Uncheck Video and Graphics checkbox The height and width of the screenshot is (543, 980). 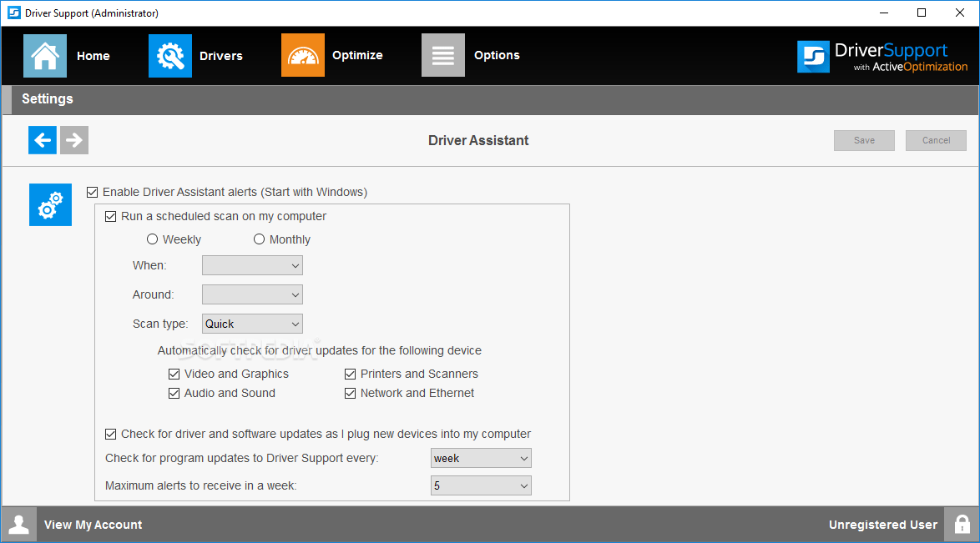(x=174, y=375)
